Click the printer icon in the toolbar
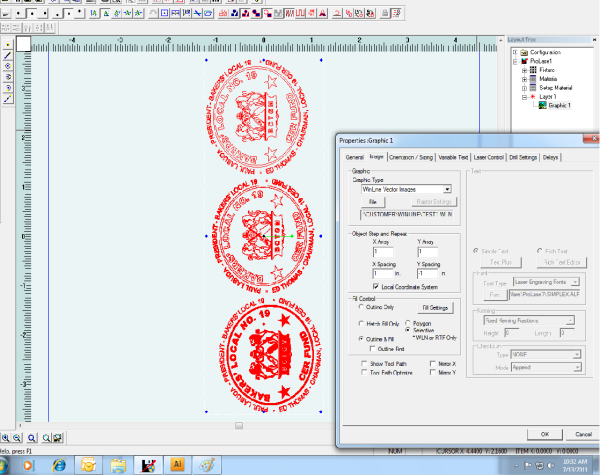600x476 pixels. (385, 13)
